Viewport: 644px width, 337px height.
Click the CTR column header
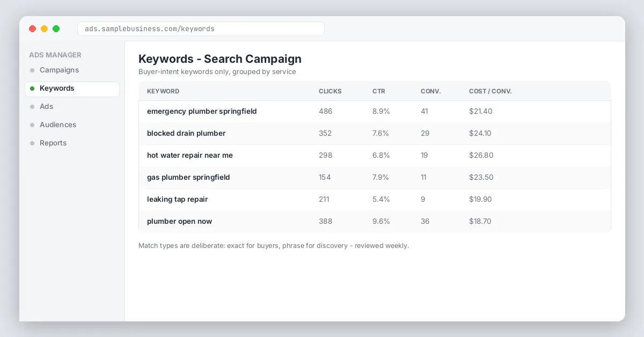379,91
